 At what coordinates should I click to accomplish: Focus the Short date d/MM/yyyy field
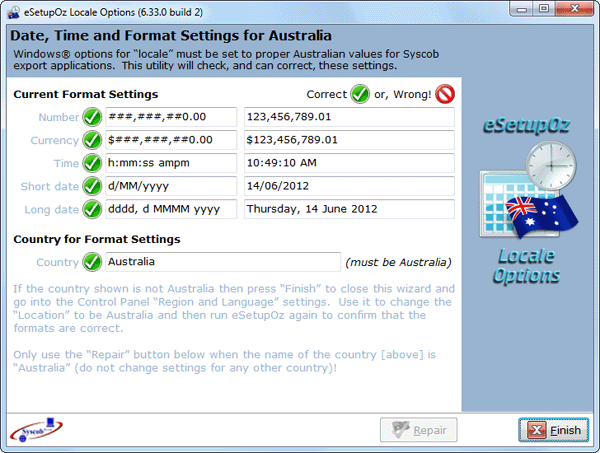(x=170, y=186)
